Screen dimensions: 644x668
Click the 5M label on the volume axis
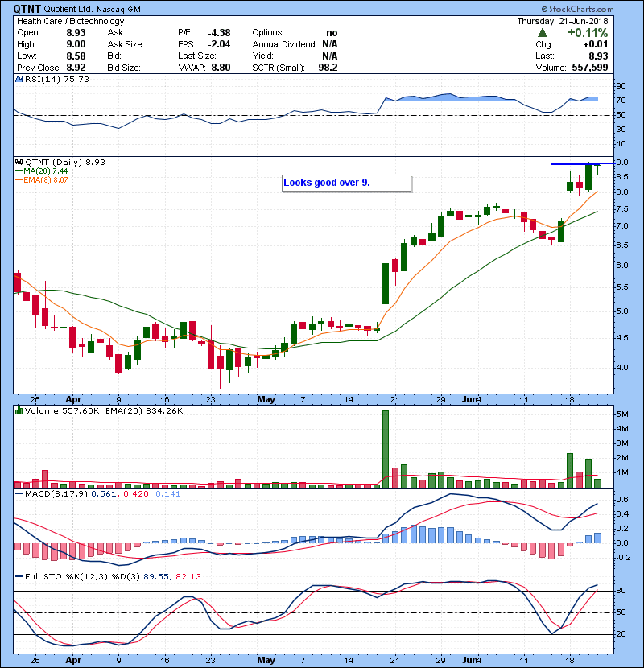622,414
